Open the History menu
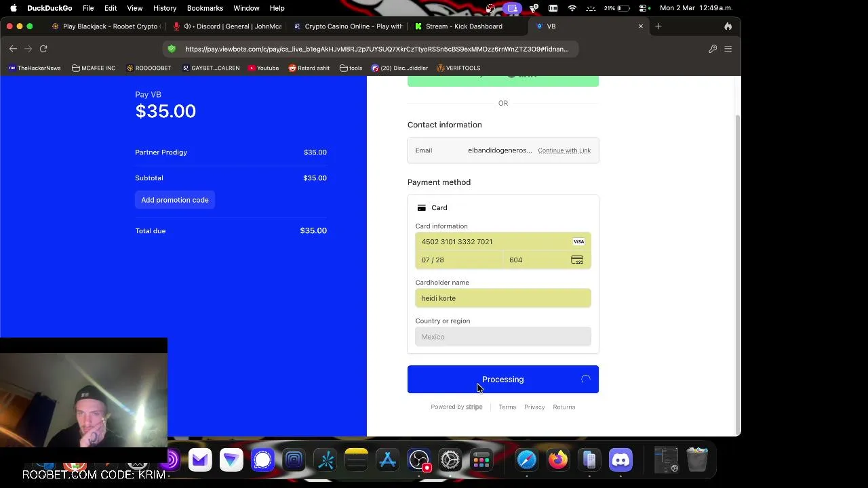This screenshot has width=868, height=488. pyautogui.click(x=165, y=8)
